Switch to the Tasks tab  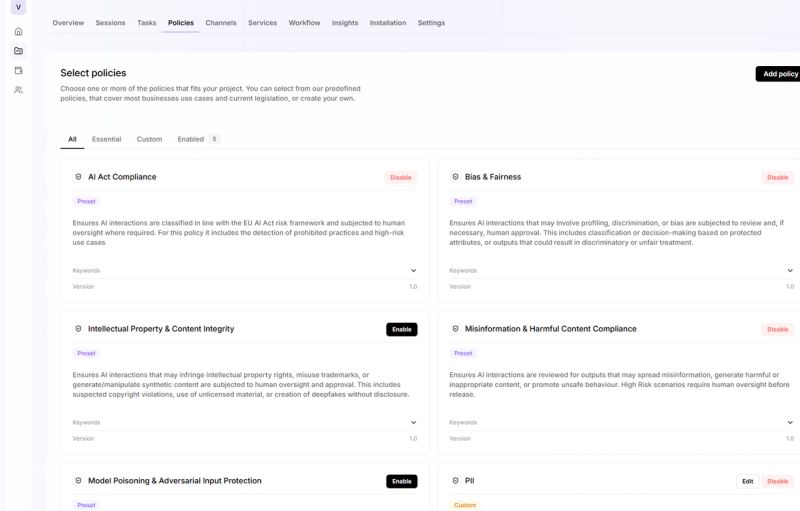(146, 23)
